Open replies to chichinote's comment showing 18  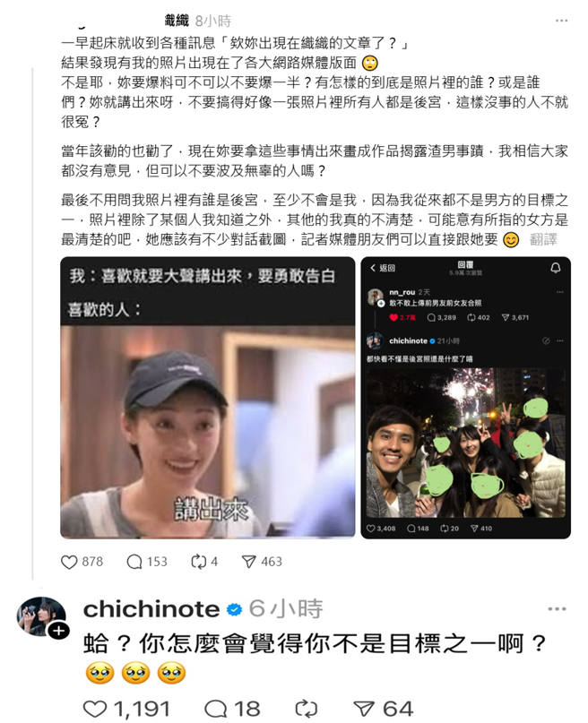point(216,710)
